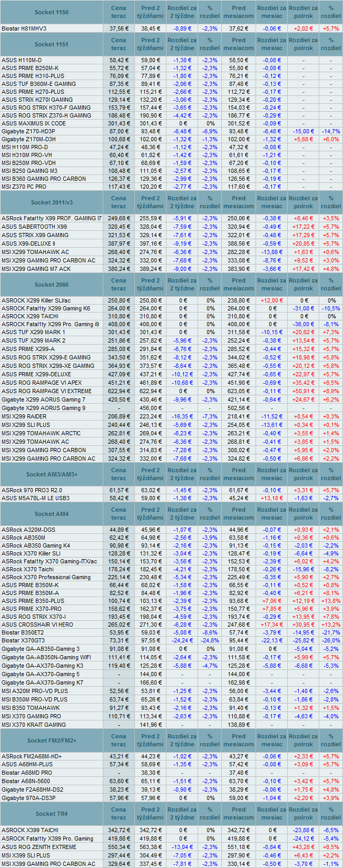This screenshot has height=868, width=343.
Task: Select Gigabyte 970A-DS3P product name
Action: (x=28, y=798)
